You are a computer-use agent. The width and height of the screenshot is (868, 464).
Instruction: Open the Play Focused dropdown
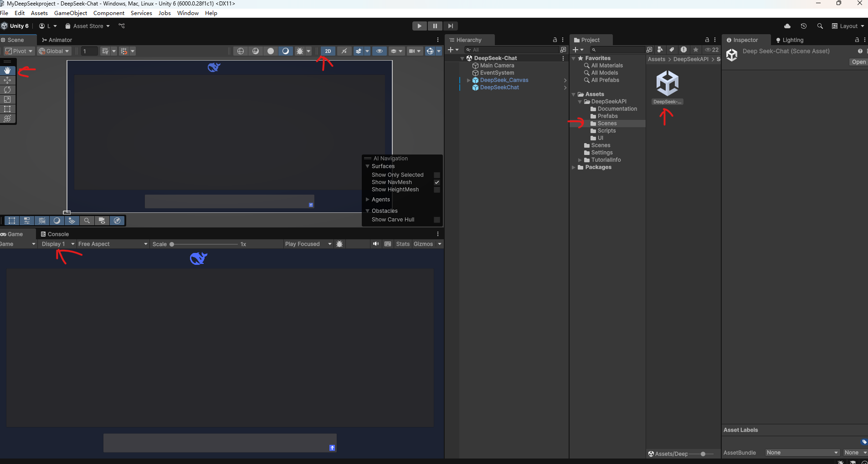click(x=308, y=244)
